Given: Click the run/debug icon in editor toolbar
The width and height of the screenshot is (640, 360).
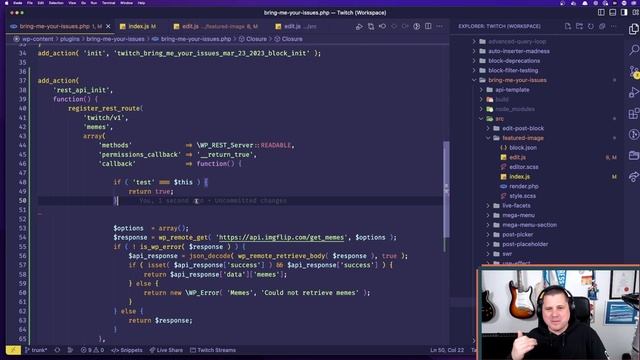Looking at the screenshot, I should 359,27.
